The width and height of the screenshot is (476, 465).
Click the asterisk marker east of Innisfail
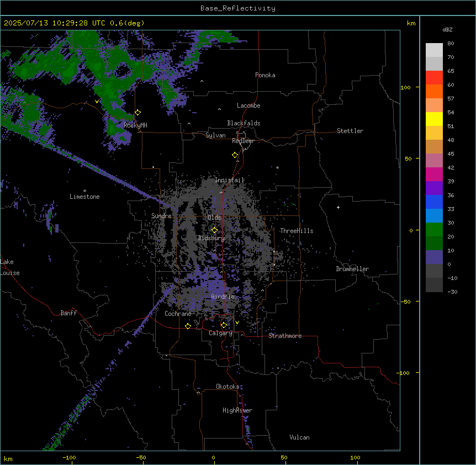277,167
